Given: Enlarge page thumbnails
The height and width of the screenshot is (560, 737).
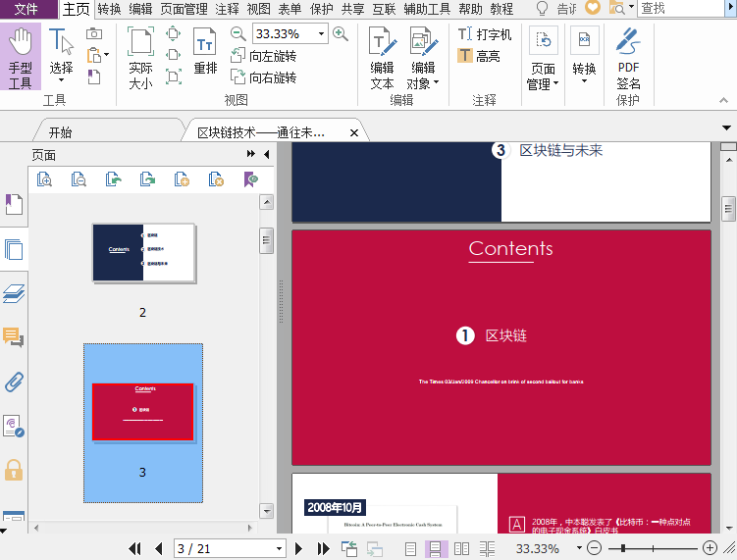Looking at the screenshot, I should [x=44, y=179].
